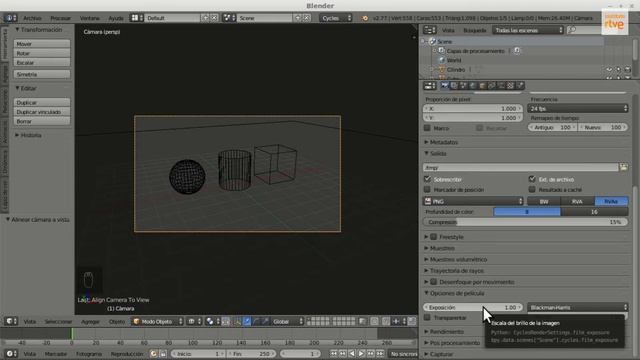Click the translate manipulator arrow icon
Screen dimensions: 640x360
tap(247, 322)
